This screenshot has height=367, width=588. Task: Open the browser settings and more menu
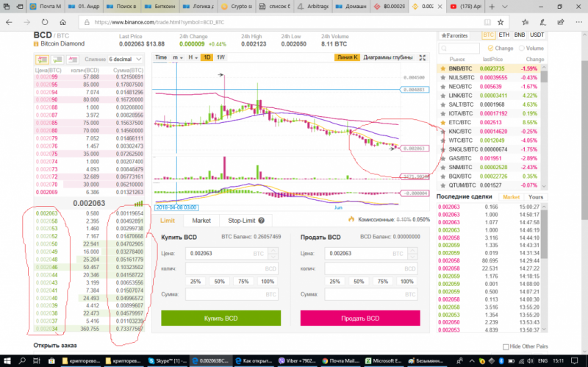578,22
